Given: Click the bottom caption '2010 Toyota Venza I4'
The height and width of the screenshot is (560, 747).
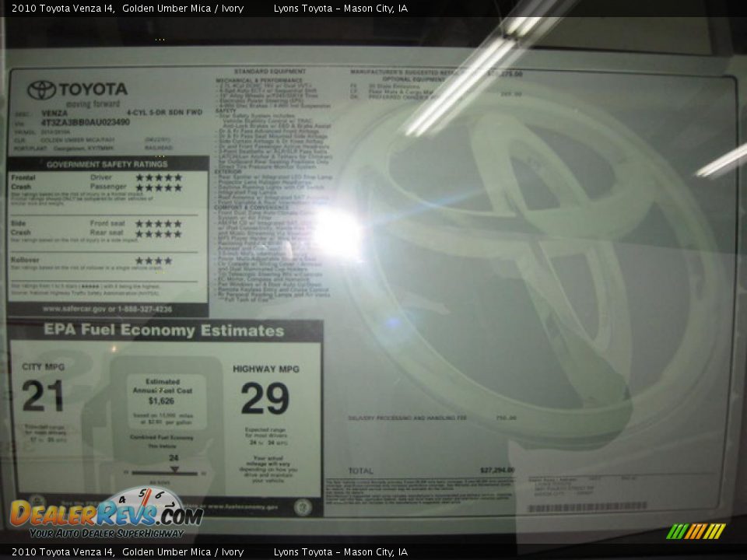Looking at the screenshot, I should (63, 552).
